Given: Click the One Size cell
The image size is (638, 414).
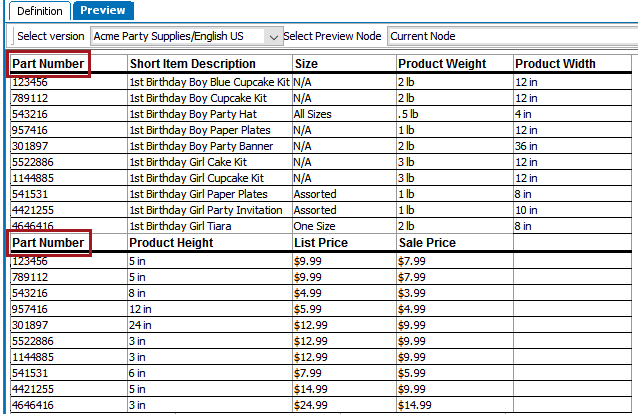Looking at the screenshot, I should (x=344, y=226).
